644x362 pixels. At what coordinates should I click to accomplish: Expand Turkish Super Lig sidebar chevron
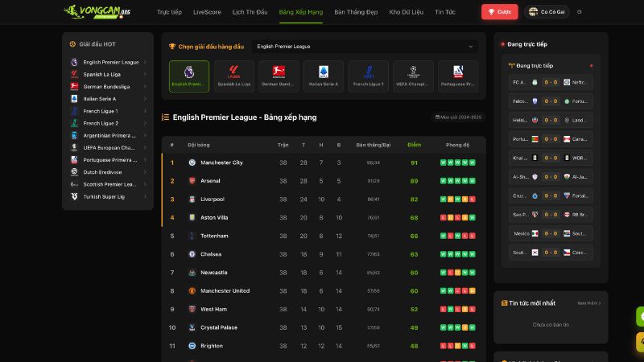[x=145, y=196]
